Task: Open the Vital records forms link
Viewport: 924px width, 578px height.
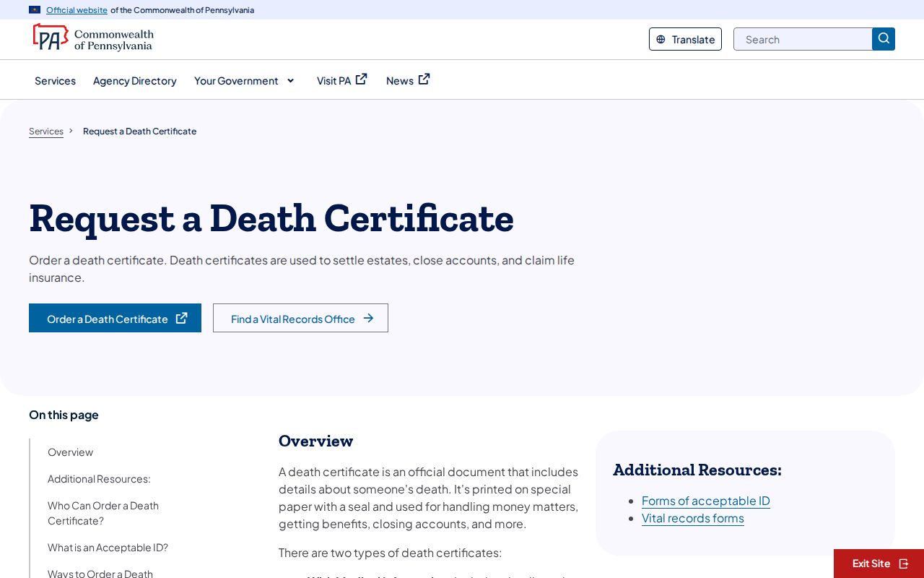Action: click(x=693, y=518)
